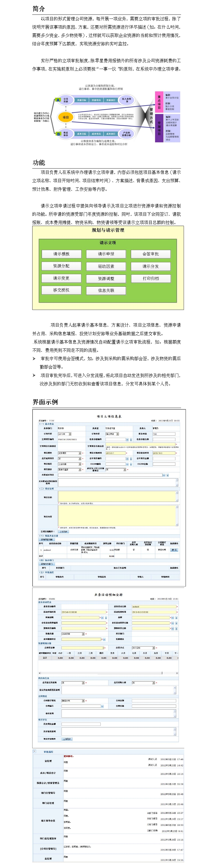Image resolution: width=213 pixels, height=868 pixels.
Task: Open the 项目排序 dropdown
Action: pos(69,469)
